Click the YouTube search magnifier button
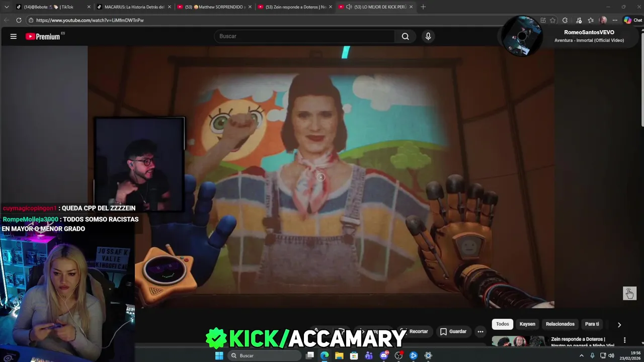Image resolution: width=644 pixels, height=362 pixels. 405,36
